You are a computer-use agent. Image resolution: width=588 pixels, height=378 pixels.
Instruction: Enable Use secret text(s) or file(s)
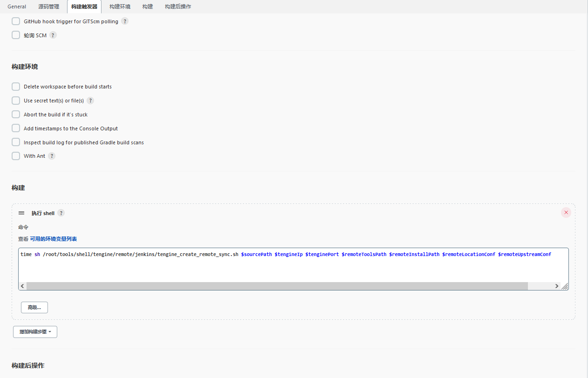pos(16,101)
